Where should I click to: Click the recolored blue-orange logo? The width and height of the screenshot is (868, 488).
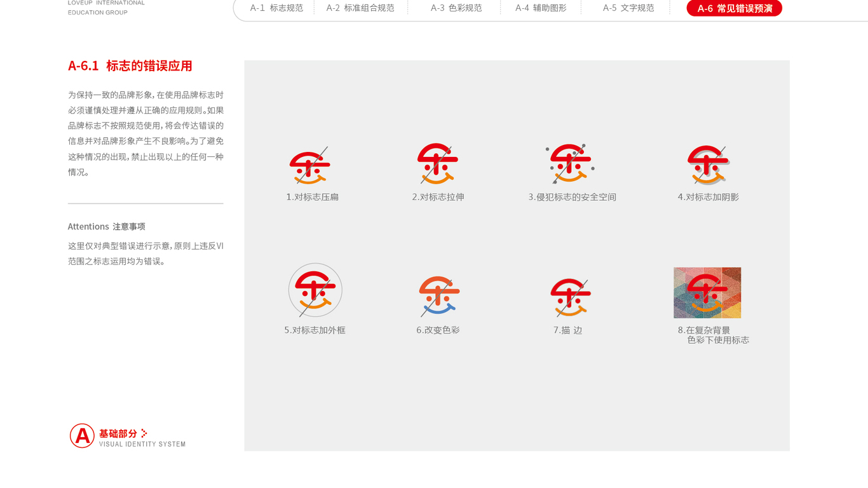pos(439,296)
